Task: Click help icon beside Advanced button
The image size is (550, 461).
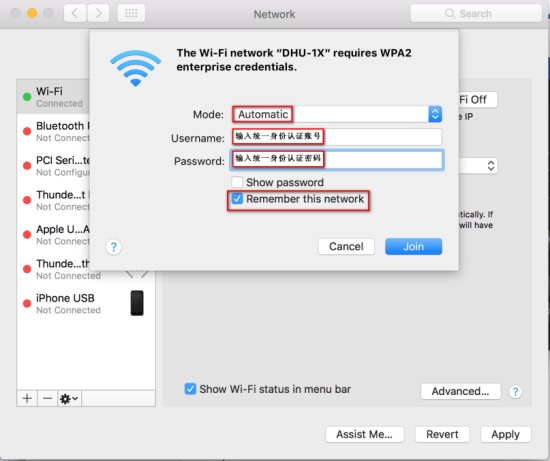Action: [x=515, y=391]
